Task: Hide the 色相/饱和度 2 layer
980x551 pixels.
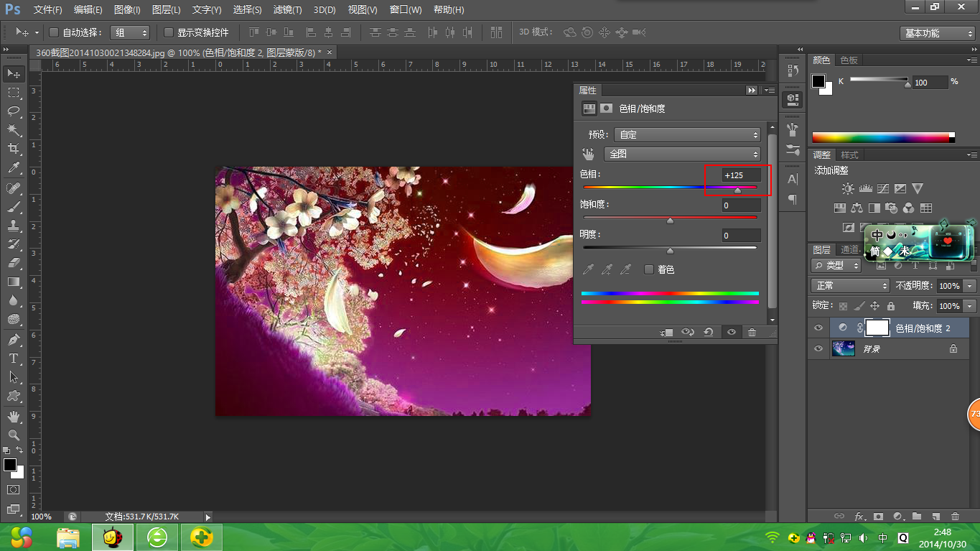Action: click(818, 328)
